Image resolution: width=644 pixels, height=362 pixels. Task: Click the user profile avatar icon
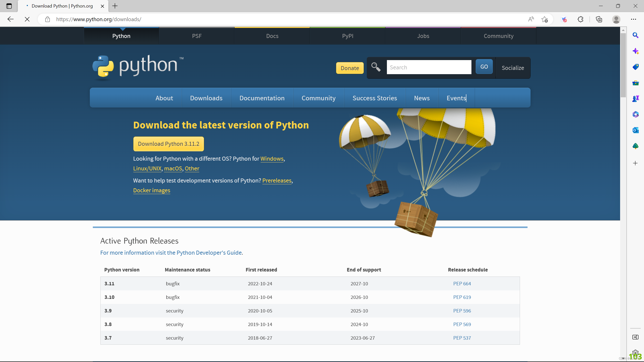(616, 19)
